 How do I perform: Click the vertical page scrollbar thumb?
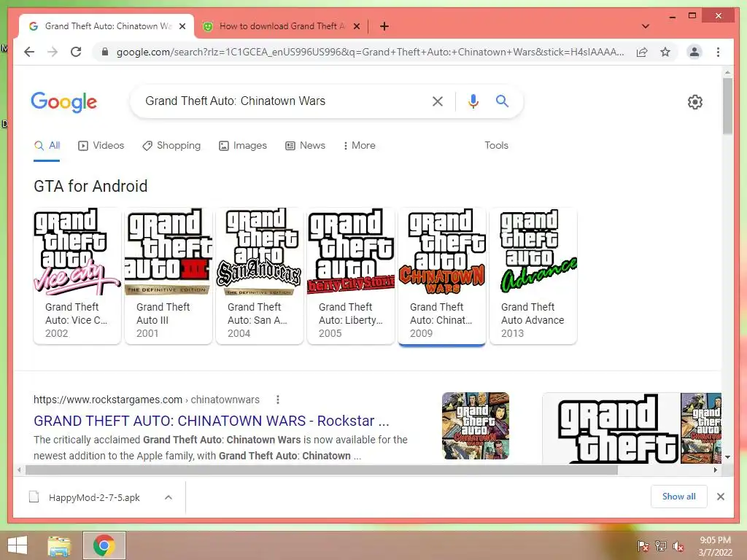pos(727,106)
